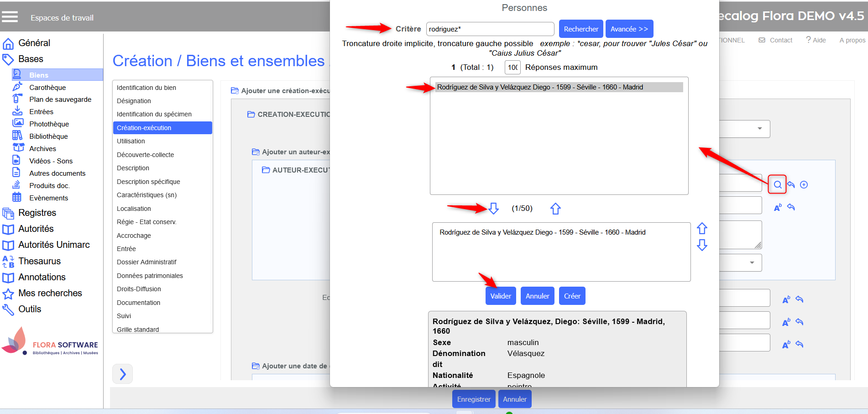Viewport: 868px width, 414px height.
Task: Open the dropdown arrow below the Flora DEMO title
Action: tap(760, 128)
